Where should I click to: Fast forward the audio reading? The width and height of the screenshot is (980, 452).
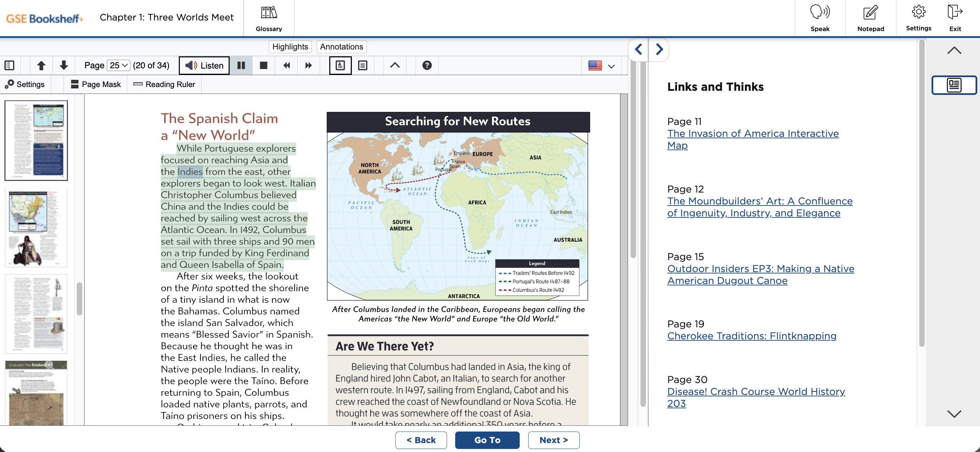[308, 66]
